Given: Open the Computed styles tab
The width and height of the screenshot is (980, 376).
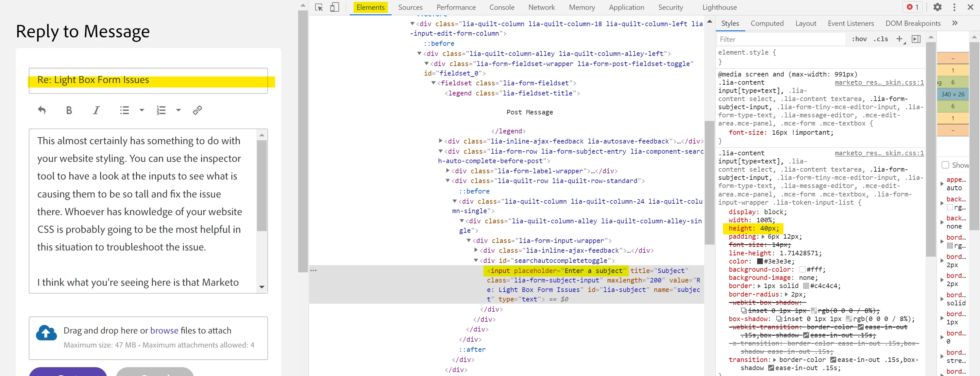Looking at the screenshot, I should pyautogui.click(x=767, y=23).
